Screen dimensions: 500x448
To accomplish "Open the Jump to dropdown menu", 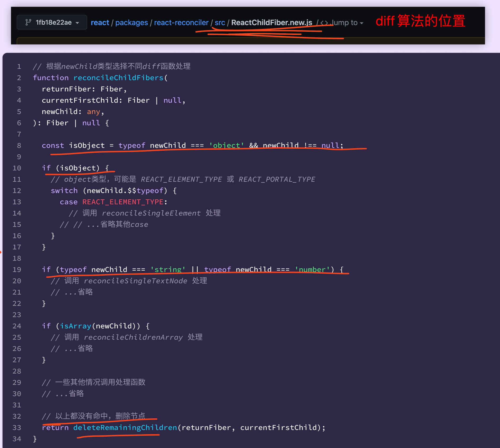I will (347, 23).
